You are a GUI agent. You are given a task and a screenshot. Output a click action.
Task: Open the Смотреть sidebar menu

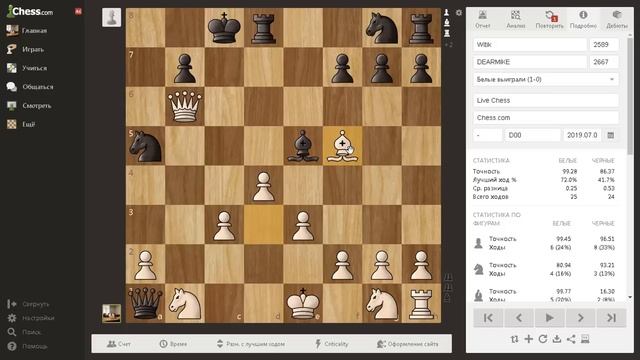[29, 106]
